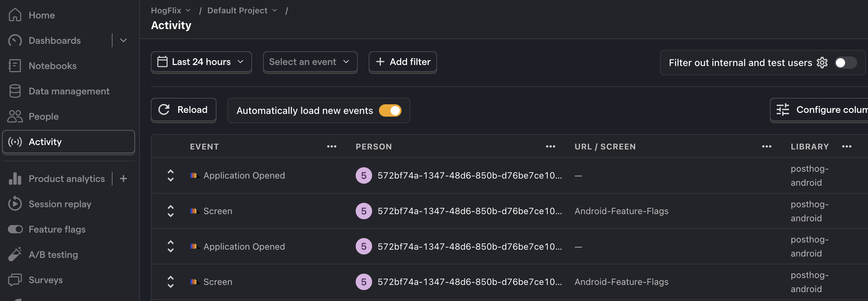Click the People icon in sidebar
Image resolution: width=868 pixels, height=301 pixels.
pyautogui.click(x=15, y=116)
